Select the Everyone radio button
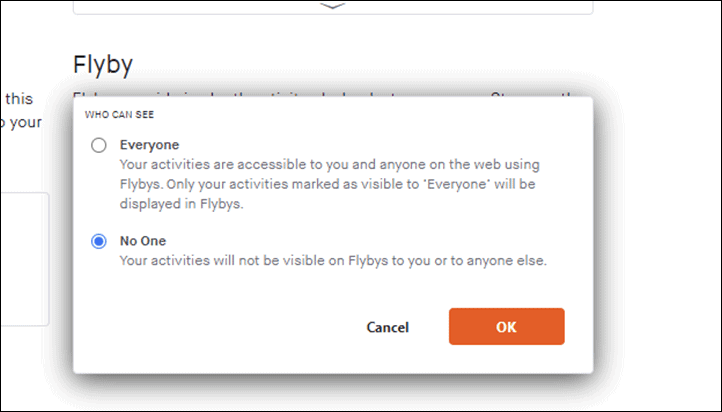The image size is (722, 412). 99,145
